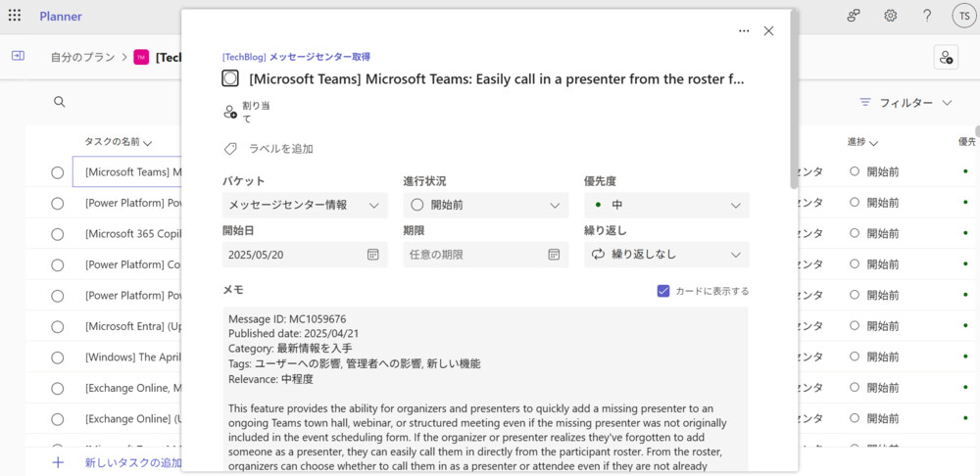The image size is (980, 476).
Task: Click the 自分のプラン breadcrumb
Action: 84,57
